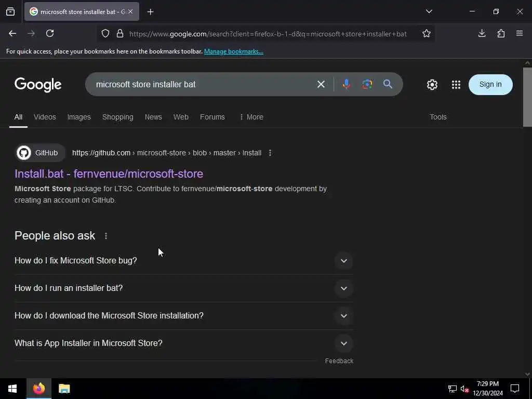Search by image with Google Lens

tap(367, 84)
